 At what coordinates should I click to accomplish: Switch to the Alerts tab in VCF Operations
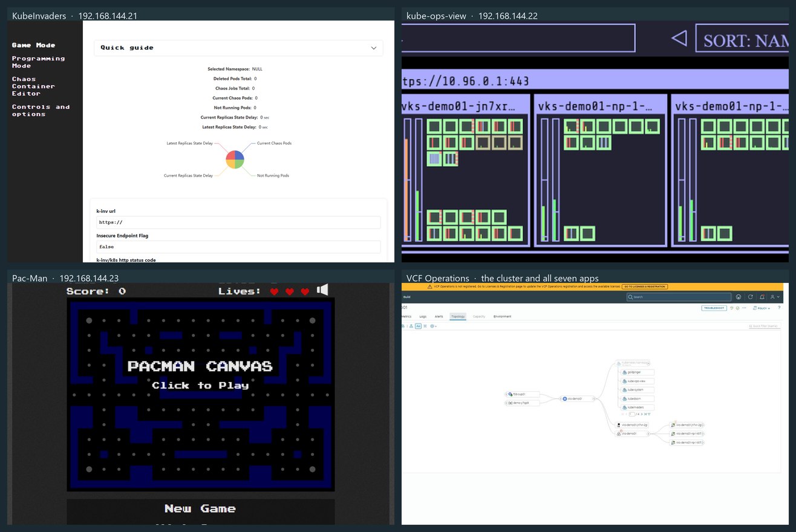(x=439, y=316)
